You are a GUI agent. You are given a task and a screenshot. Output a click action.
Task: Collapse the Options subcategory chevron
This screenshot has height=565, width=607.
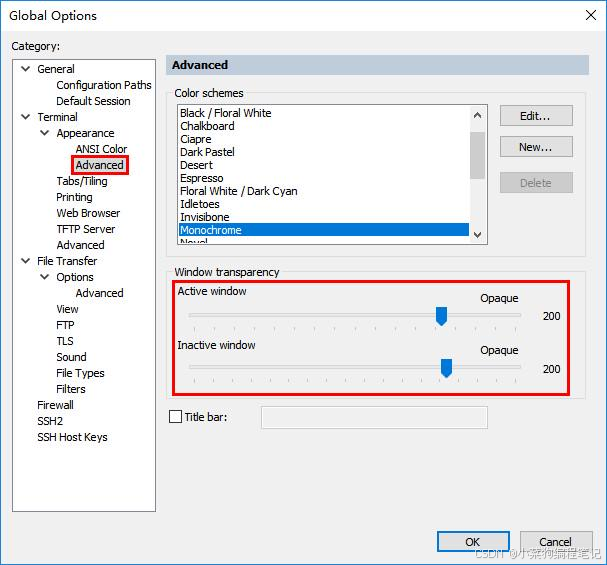click(45, 277)
